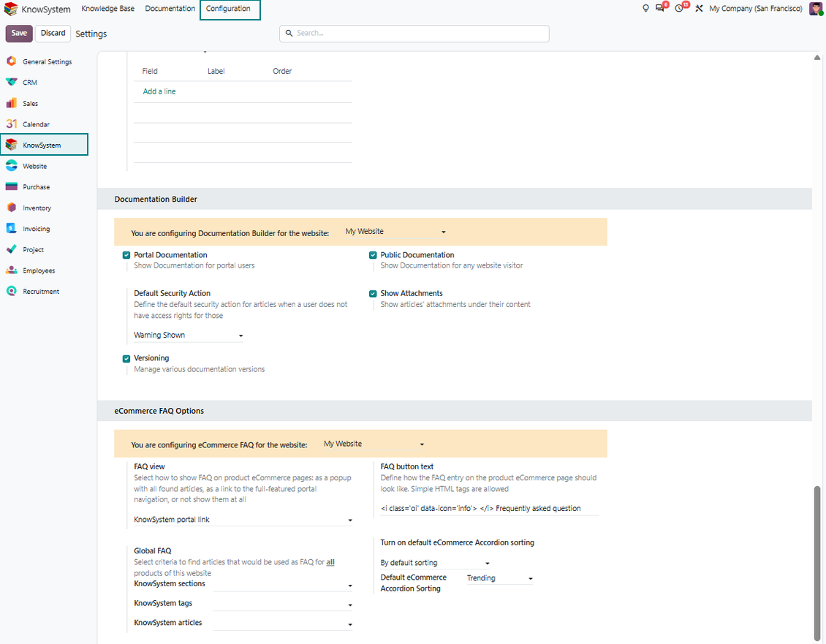Click the vertical scrollbar thumb
Viewport: 826px width, 644px height.
click(817, 563)
